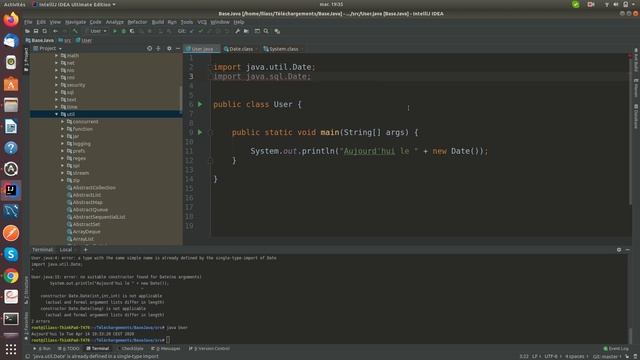The width and height of the screenshot is (640, 360).
Task: Start debugging with the bug icon
Action: (x=123, y=31)
